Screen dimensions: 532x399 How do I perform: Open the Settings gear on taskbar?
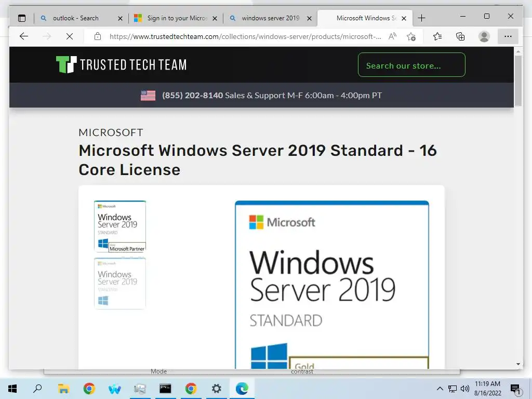pos(217,389)
